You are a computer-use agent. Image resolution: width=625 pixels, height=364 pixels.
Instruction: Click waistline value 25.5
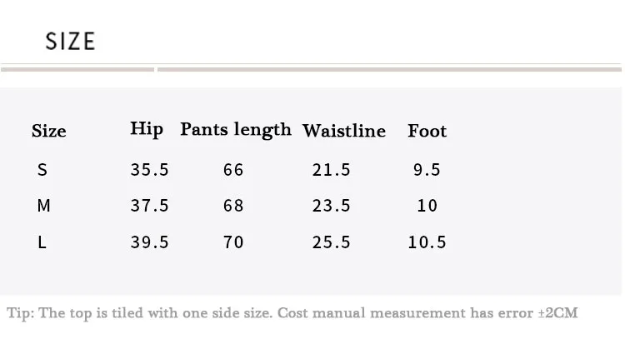pyautogui.click(x=331, y=242)
